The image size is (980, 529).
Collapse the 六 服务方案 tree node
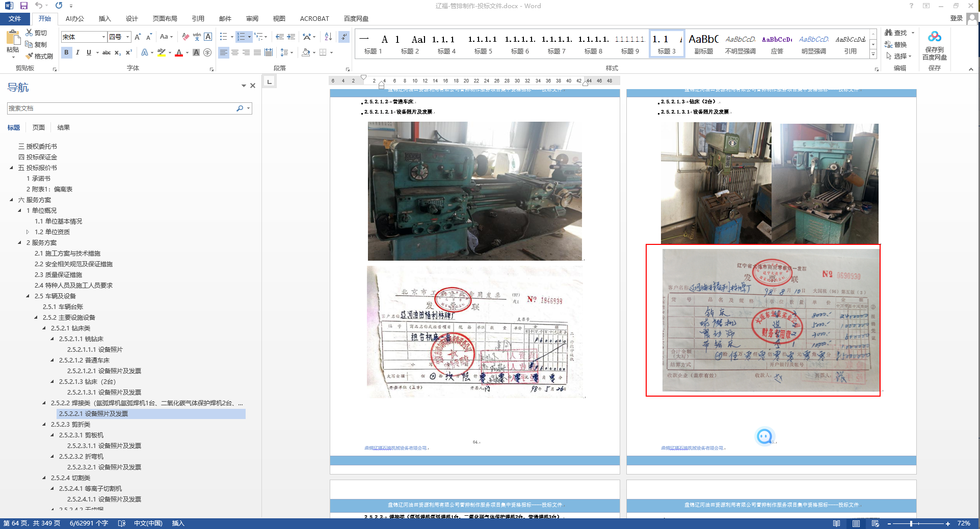click(11, 200)
